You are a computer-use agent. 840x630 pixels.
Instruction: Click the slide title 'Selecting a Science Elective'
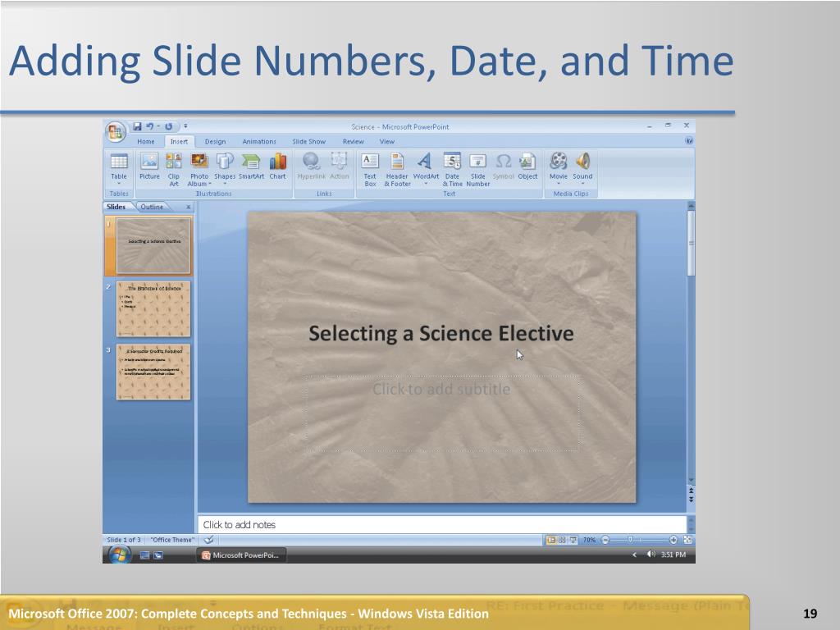pos(441,333)
